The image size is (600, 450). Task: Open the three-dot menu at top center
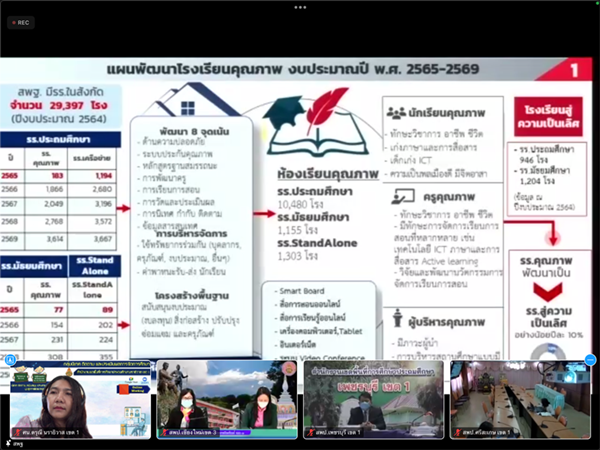click(299, 6)
